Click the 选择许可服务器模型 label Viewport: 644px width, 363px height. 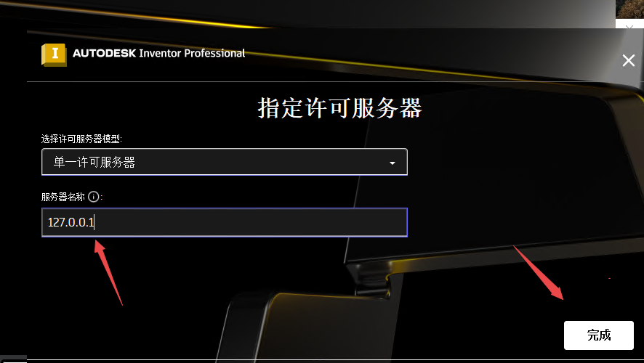click(81, 139)
